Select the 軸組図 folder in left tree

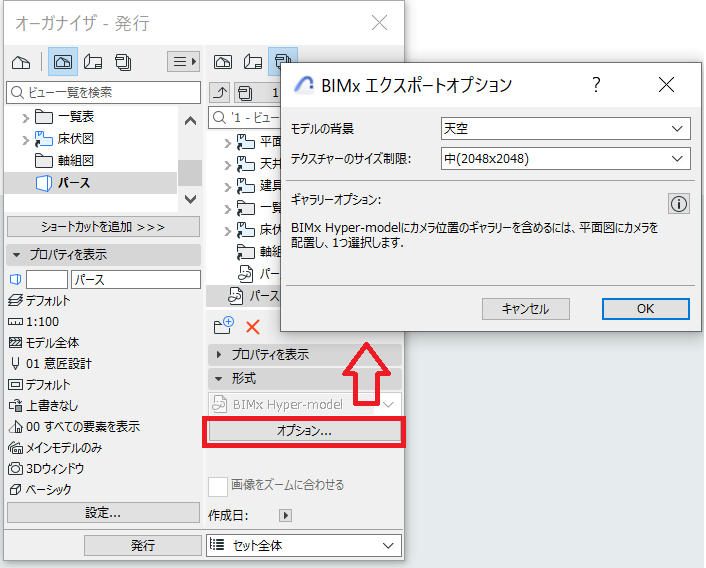click(64, 161)
